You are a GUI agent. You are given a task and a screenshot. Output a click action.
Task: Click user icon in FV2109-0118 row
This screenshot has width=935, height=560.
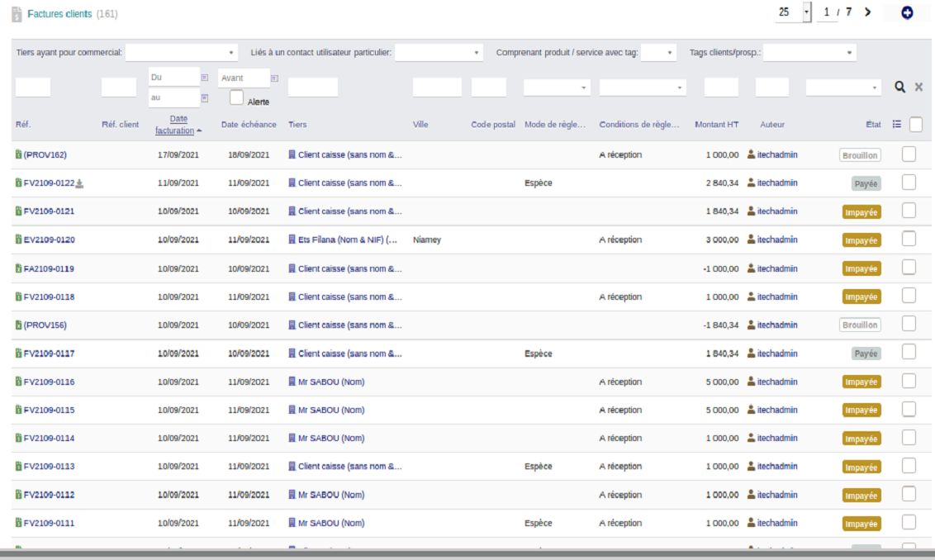tap(752, 297)
